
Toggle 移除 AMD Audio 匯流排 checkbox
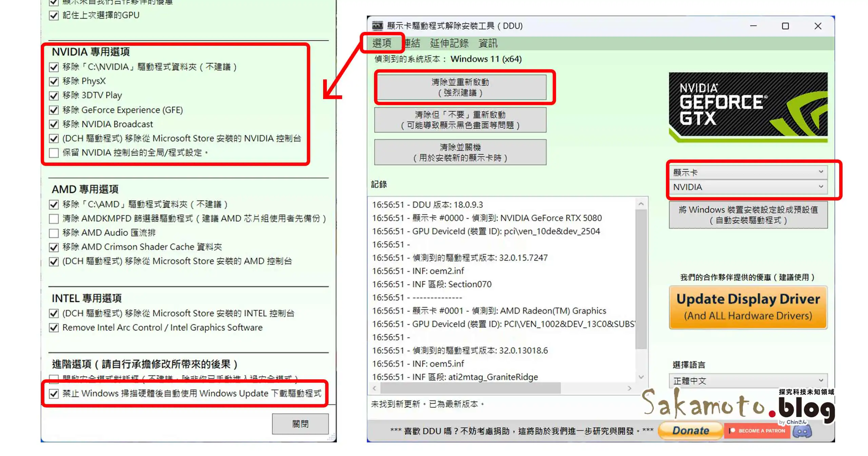[54, 233]
